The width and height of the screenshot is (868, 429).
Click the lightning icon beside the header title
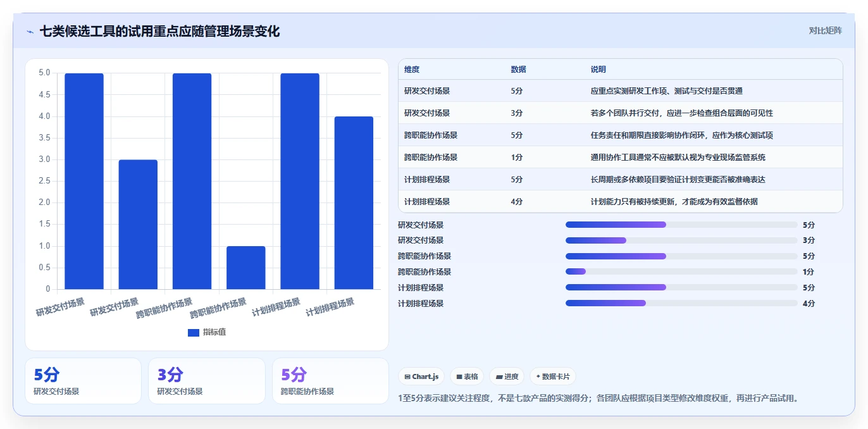pyautogui.click(x=30, y=31)
